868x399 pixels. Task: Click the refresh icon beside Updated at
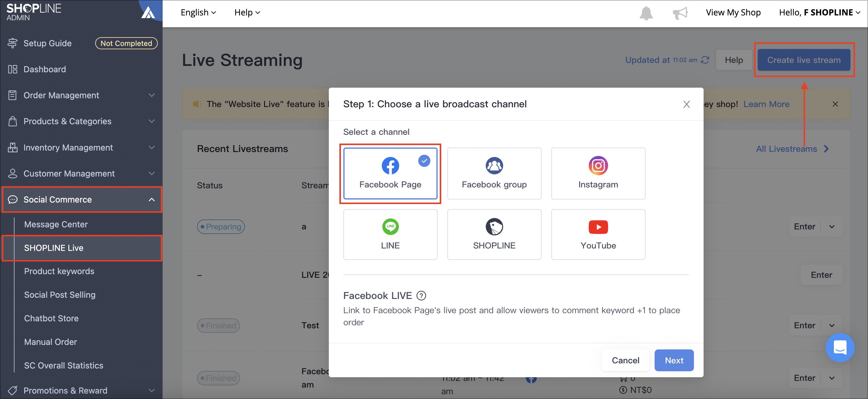tap(705, 60)
